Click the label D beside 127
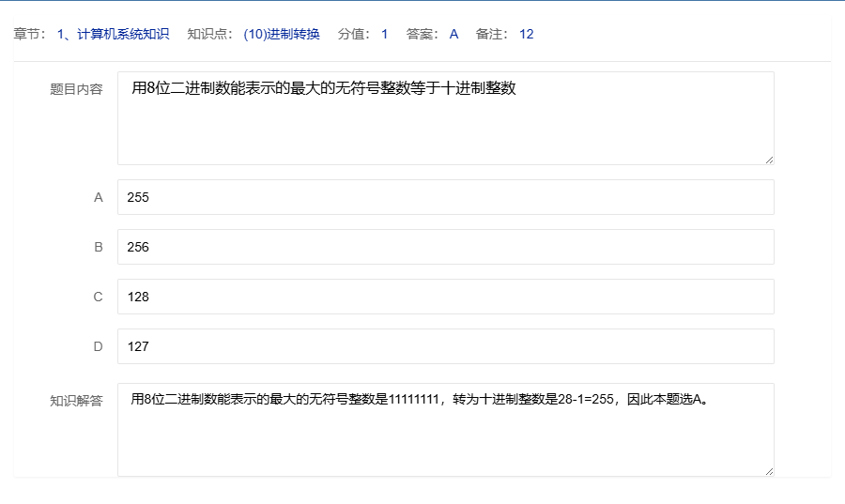Viewport: 845px width, 504px height. tap(98, 346)
